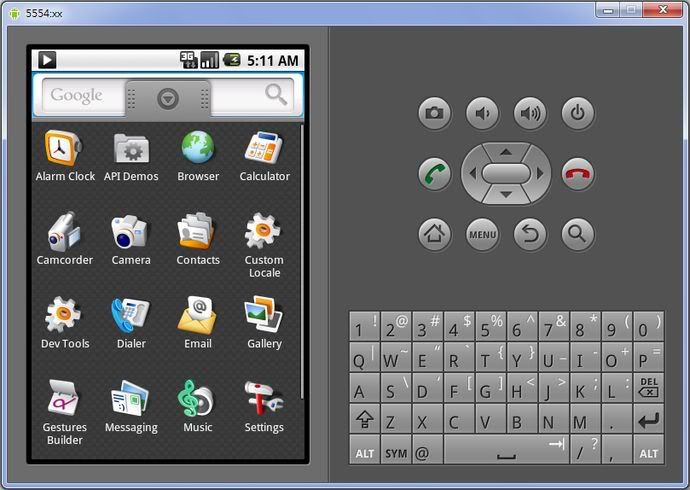Viewport: 690px width, 490px height.
Task: Click the volume down hardware button
Action: [482, 113]
